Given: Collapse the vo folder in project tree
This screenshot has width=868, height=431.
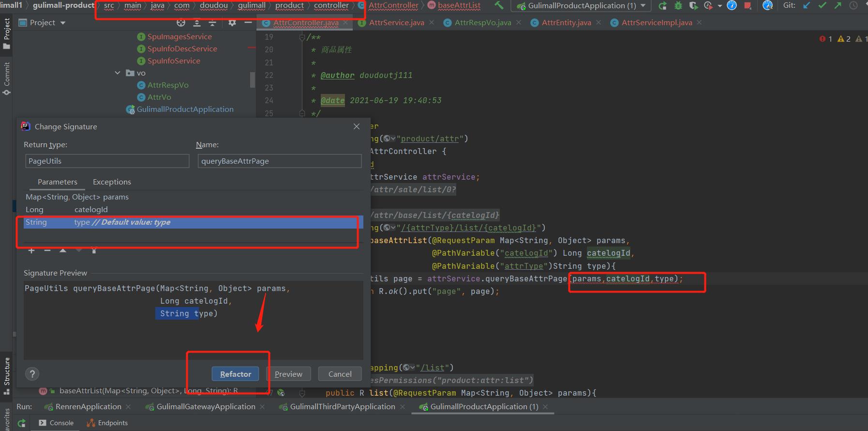Looking at the screenshot, I should pyautogui.click(x=118, y=73).
